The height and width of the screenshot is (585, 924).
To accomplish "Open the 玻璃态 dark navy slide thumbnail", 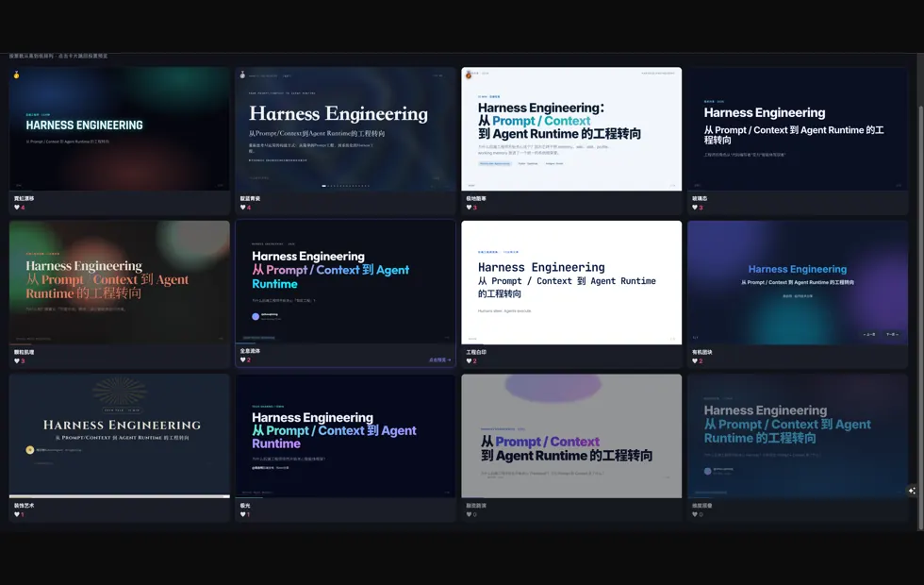I will coord(798,128).
